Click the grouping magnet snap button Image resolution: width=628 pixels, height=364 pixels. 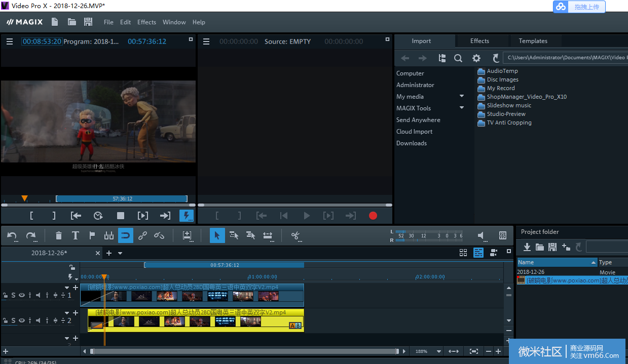126,235
